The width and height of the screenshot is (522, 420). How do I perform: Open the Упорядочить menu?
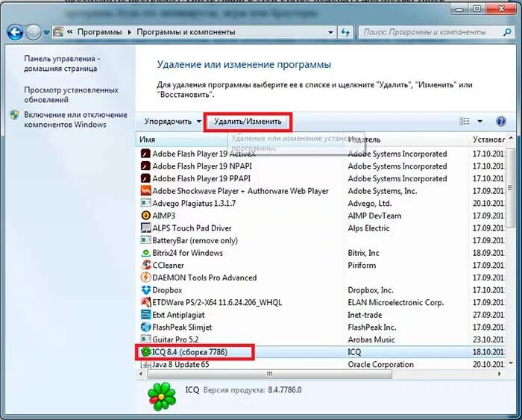point(172,122)
